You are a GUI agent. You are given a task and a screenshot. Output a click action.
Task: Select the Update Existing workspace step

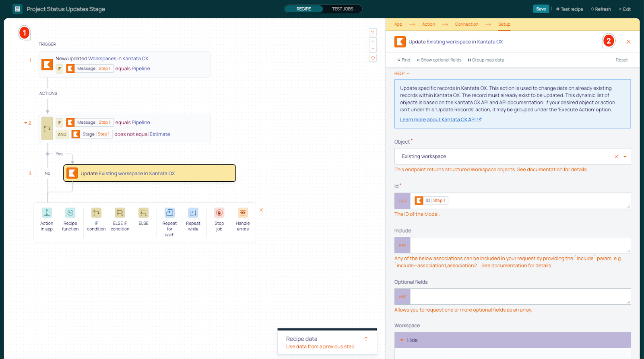(150, 173)
